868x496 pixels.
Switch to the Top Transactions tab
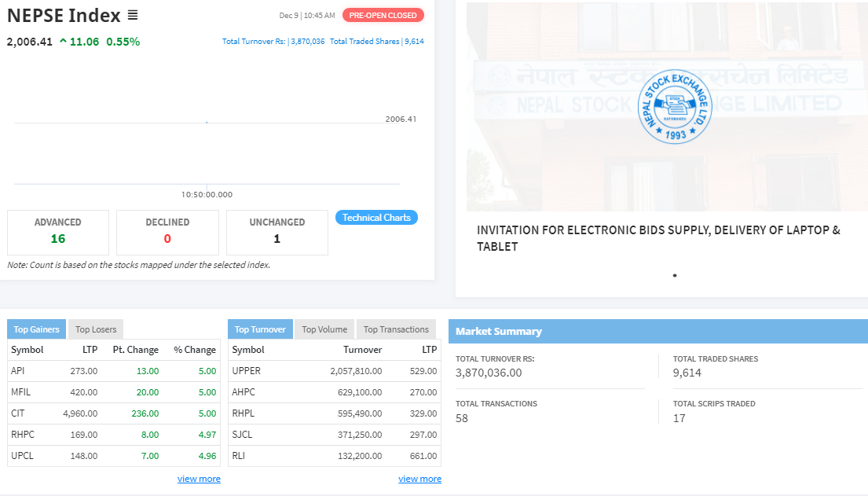click(397, 329)
